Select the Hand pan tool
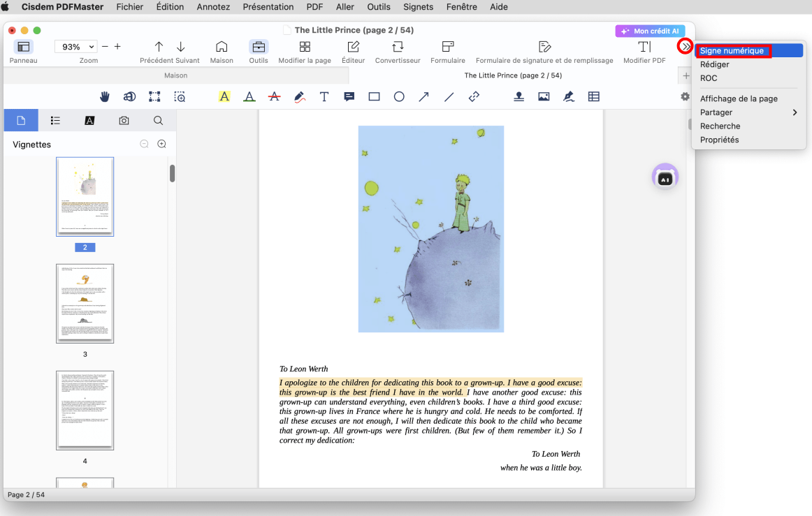The image size is (812, 516). coord(104,96)
